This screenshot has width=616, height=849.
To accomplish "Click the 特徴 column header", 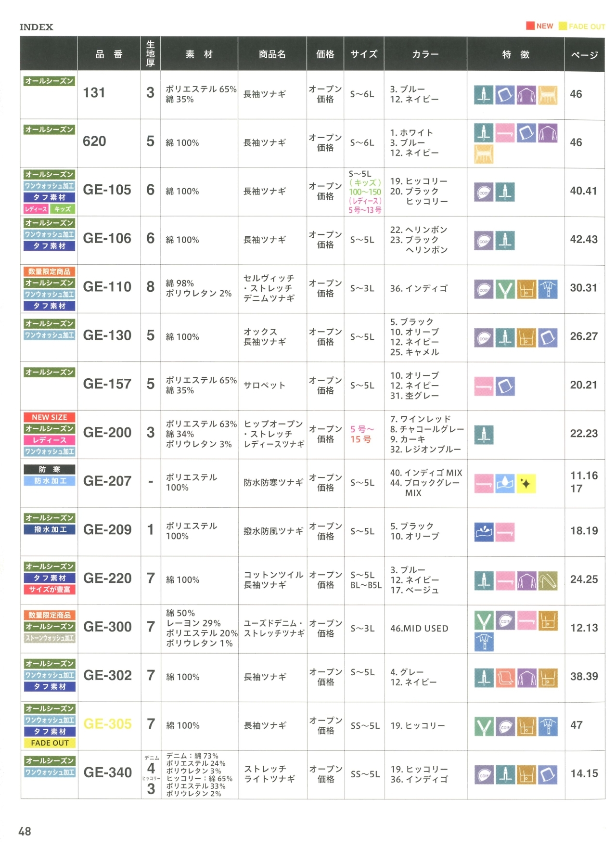I will (x=515, y=54).
